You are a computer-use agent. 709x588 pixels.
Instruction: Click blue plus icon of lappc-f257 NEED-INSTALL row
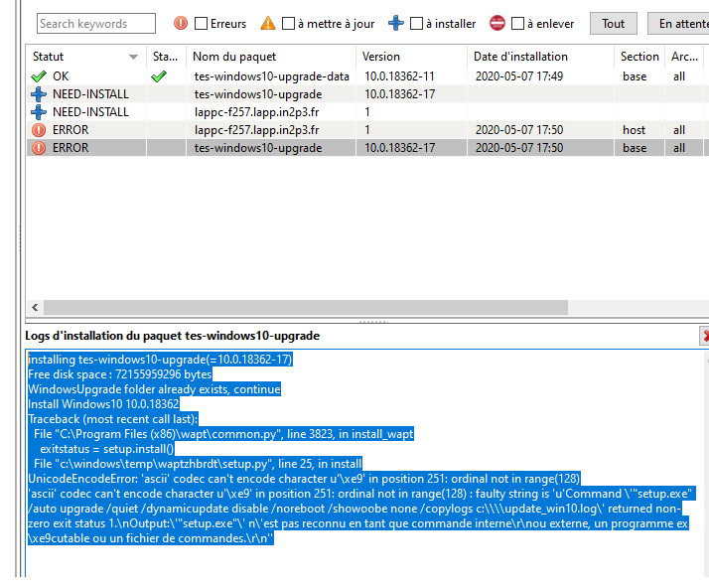click(39, 112)
